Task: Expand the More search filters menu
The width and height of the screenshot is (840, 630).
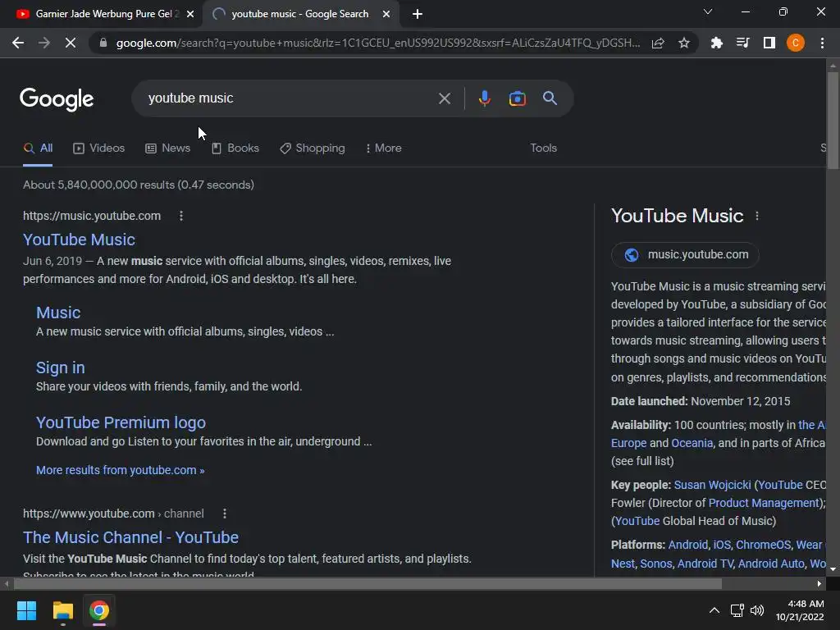Action: pos(384,148)
